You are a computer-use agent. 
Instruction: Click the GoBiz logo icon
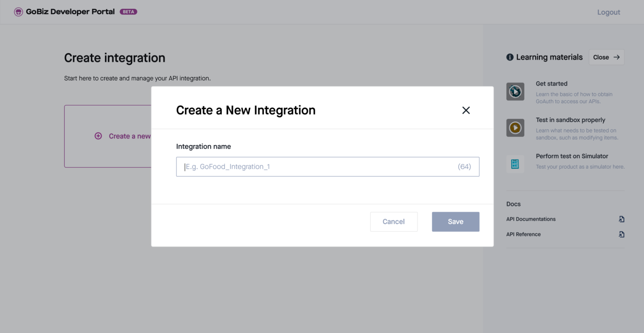(18, 12)
